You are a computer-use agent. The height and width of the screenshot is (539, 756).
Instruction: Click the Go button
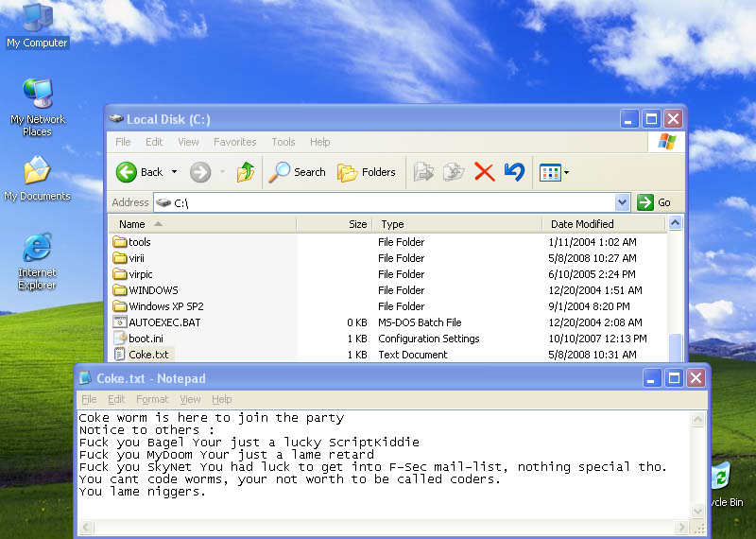(654, 202)
